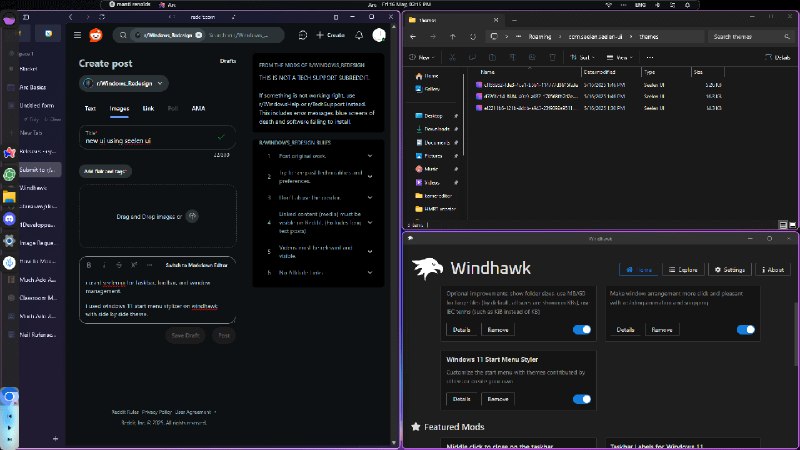Screen dimensions: 800x450
Task: Open Reddit chat icon
Action: pos(303,35)
